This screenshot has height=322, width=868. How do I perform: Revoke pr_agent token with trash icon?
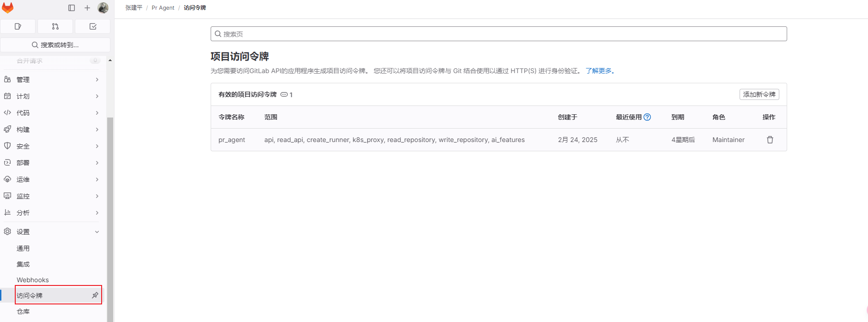coord(770,140)
